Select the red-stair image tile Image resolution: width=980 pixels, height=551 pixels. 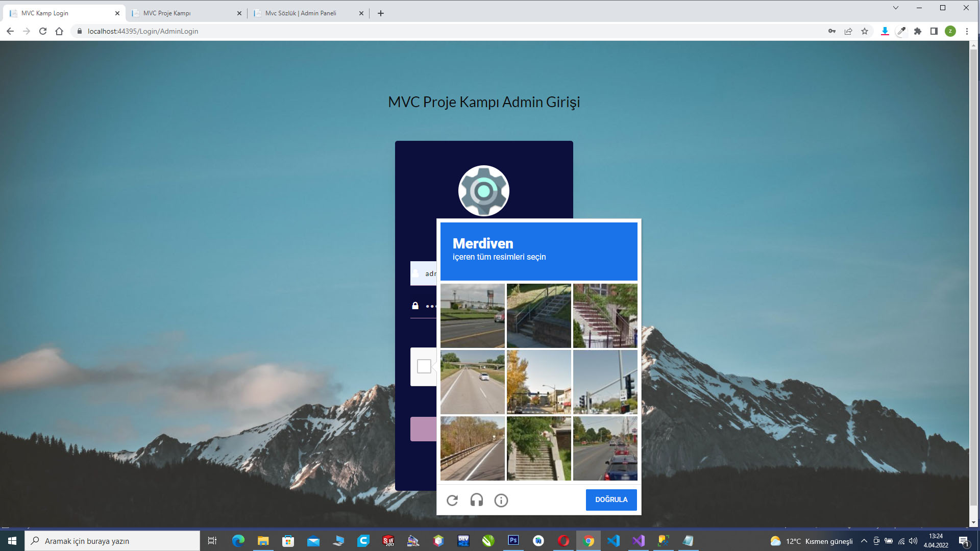[x=605, y=316]
